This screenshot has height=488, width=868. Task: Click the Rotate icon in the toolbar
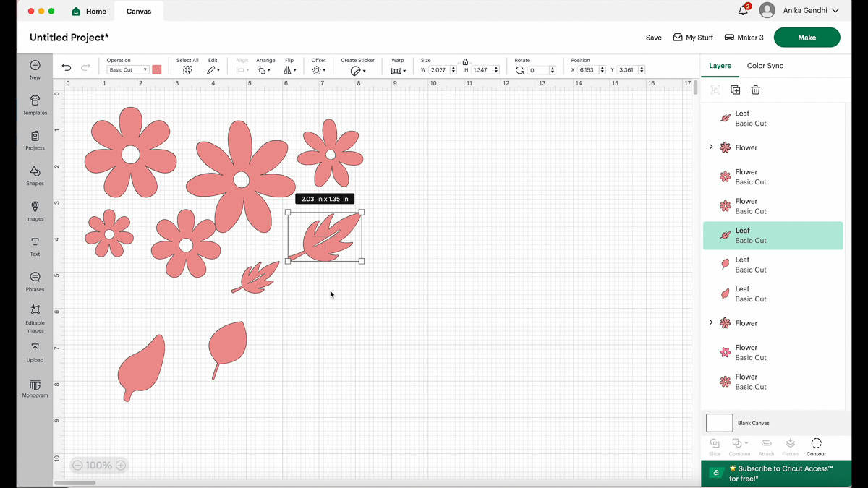pos(519,70)
